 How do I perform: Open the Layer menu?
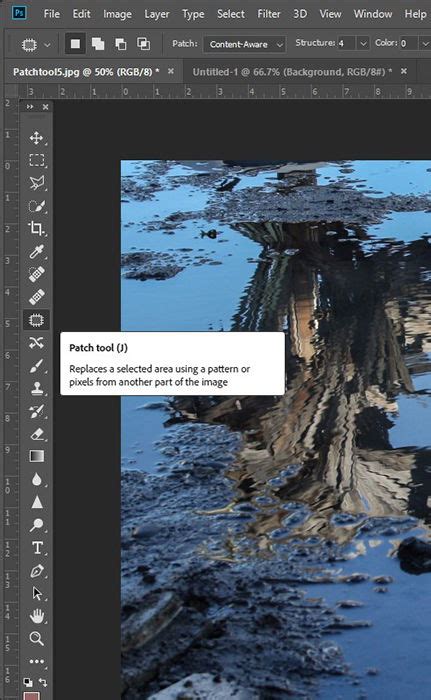(157, 14)
